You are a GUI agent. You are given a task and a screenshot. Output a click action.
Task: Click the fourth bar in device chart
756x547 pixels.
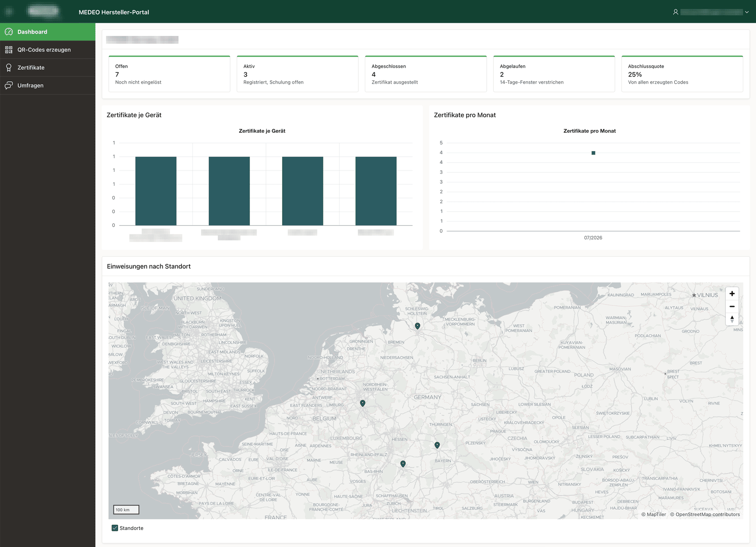point(376,191)
